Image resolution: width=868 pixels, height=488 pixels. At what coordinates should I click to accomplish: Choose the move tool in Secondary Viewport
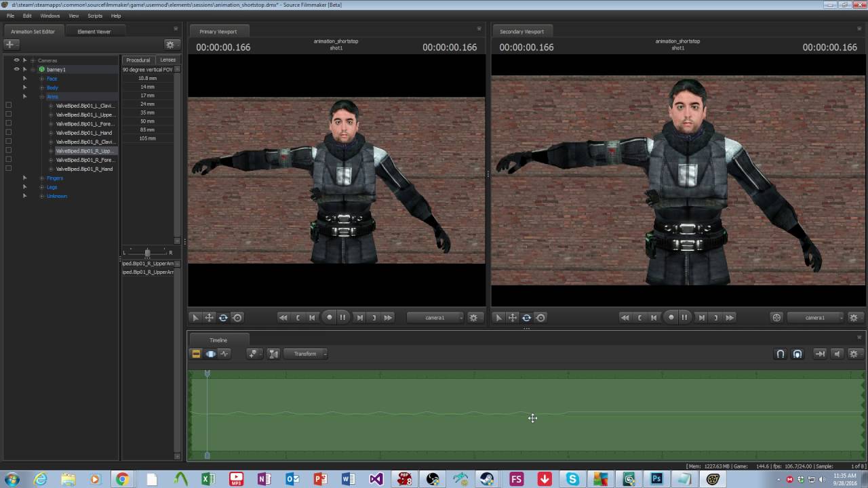(x=513, y=317)
